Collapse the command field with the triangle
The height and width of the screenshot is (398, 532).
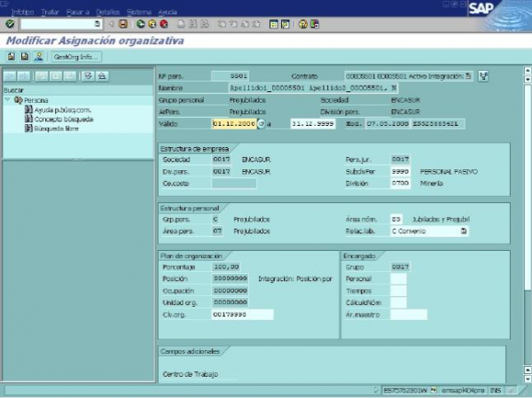[111, 24]
